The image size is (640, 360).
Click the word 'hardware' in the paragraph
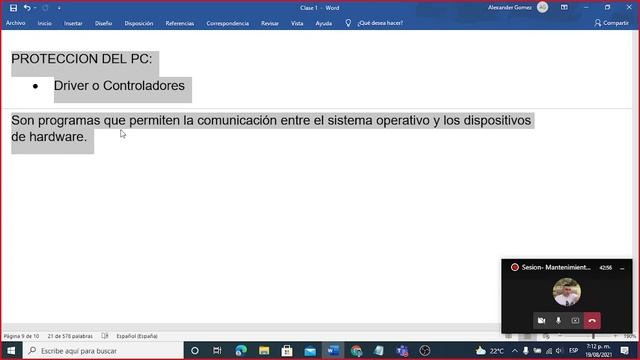[x=56, y=137]
